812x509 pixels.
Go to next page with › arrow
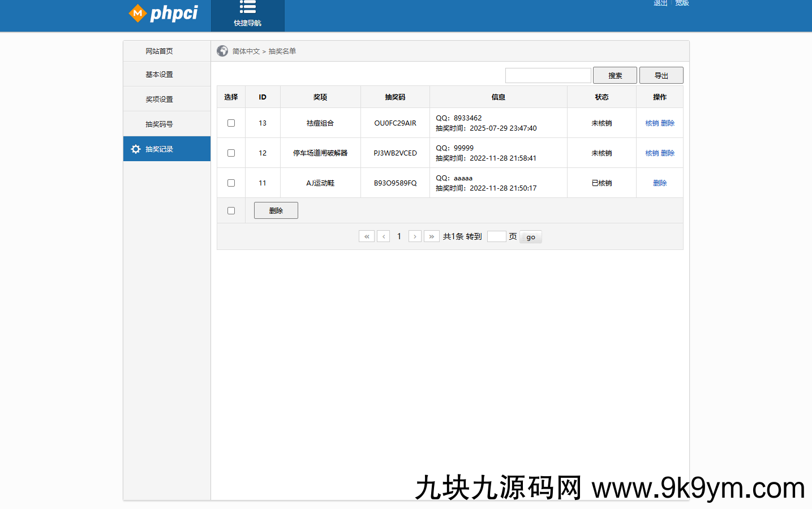[x=415, y=236]
